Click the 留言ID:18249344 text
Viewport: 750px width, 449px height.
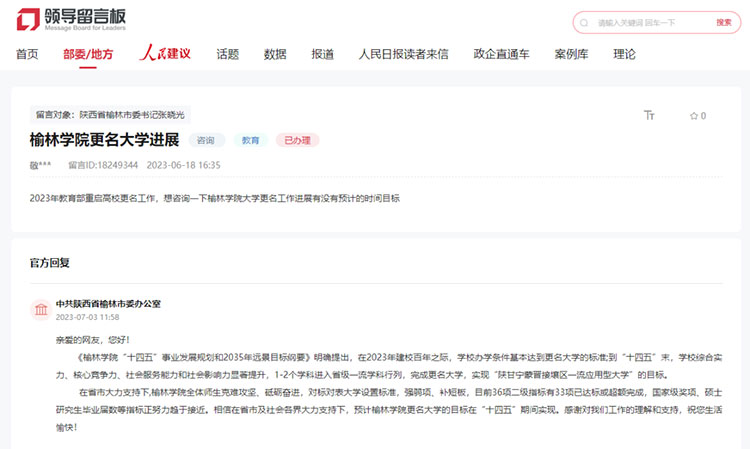point(103,165)
